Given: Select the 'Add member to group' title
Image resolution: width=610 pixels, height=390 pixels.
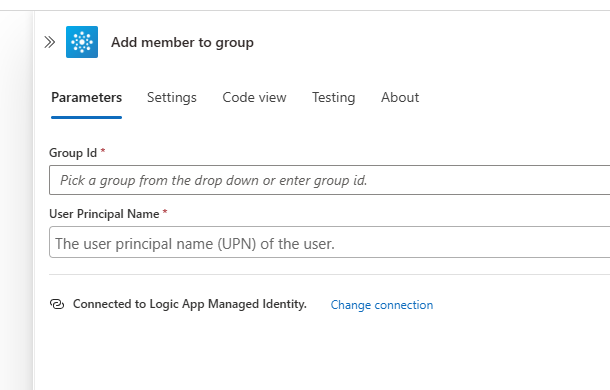Looking at the screenshot, I should [x=182, y=42].
